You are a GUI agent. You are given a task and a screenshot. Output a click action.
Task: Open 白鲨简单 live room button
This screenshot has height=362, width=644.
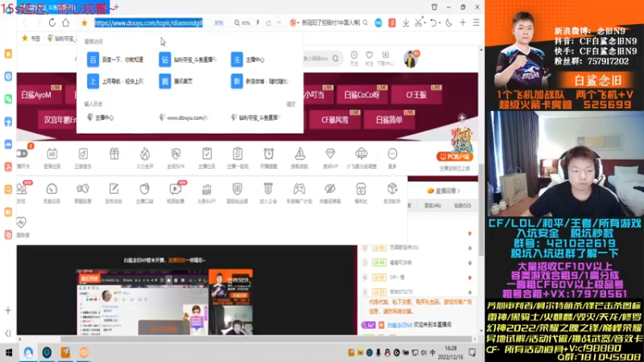tap(389, 120)
